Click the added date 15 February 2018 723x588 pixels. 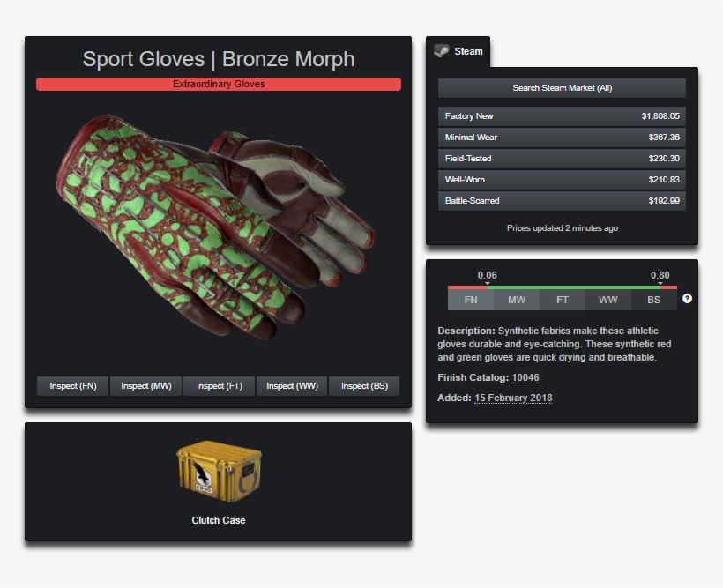pyautogui.click(x=513, y=398)
